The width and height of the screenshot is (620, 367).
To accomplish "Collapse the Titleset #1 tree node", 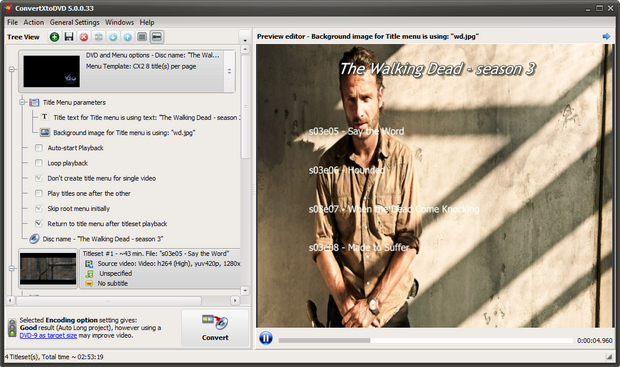I will [12, 268].
